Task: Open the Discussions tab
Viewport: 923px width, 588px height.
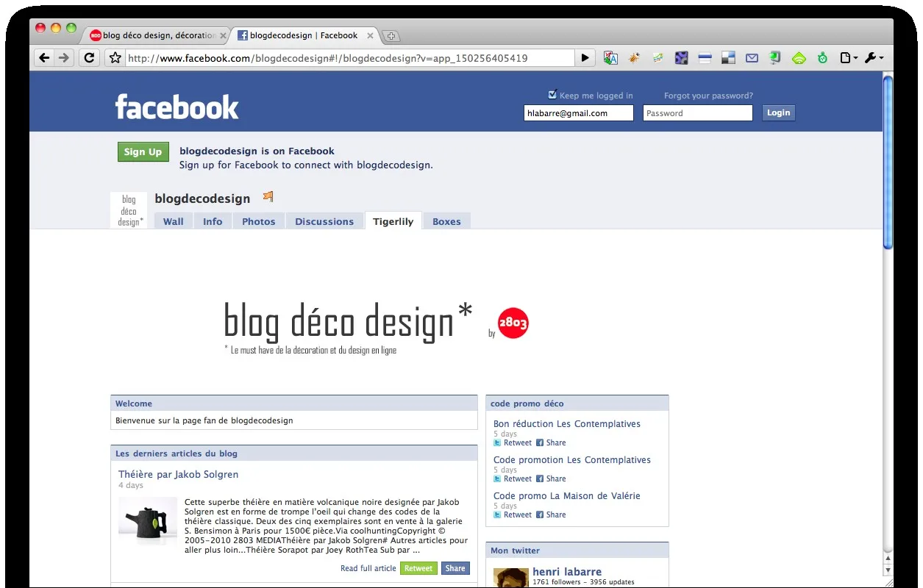Action: point(324,221)
